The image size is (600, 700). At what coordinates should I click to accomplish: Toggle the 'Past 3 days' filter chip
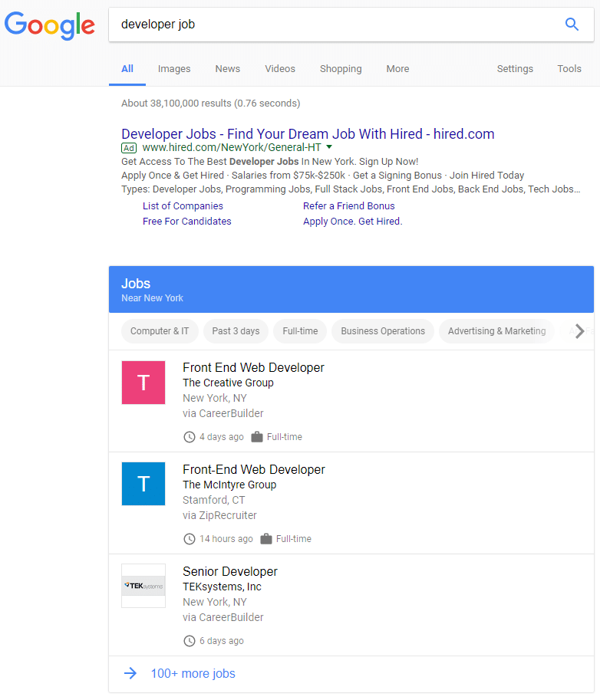pos(236,331)
